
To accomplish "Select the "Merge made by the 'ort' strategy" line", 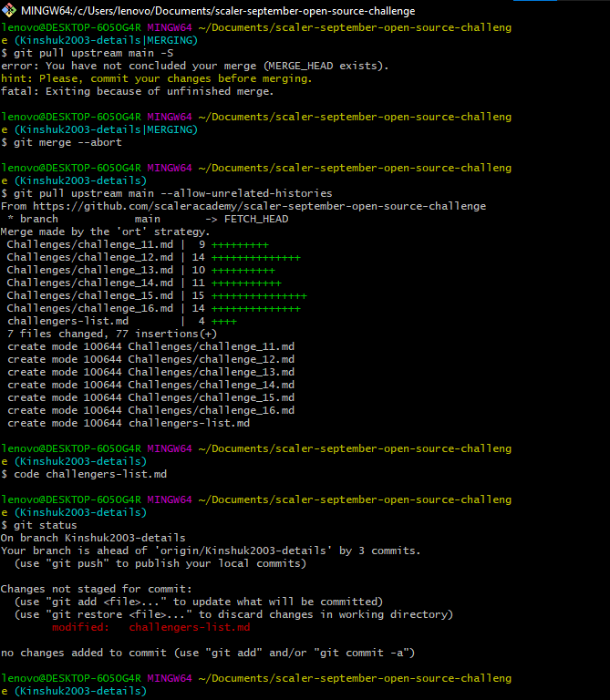I will 106,232.
